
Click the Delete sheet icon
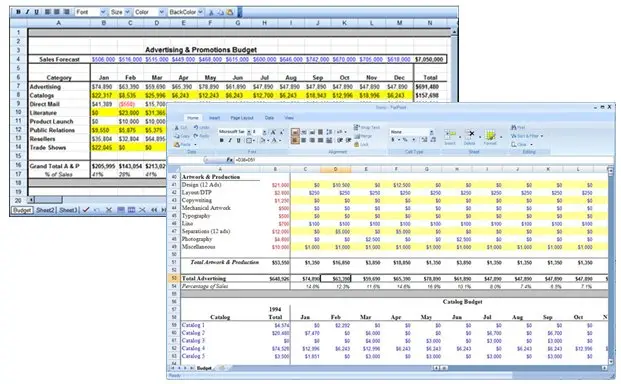point(470,137)
